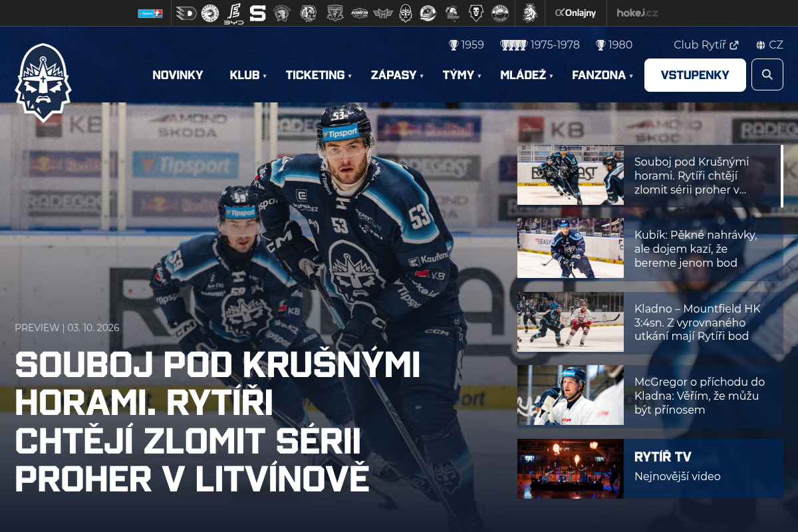The width and height of the screenshot is (798, 532).
Task: Open the winged M Motor logo
Action: pos(383,13)
